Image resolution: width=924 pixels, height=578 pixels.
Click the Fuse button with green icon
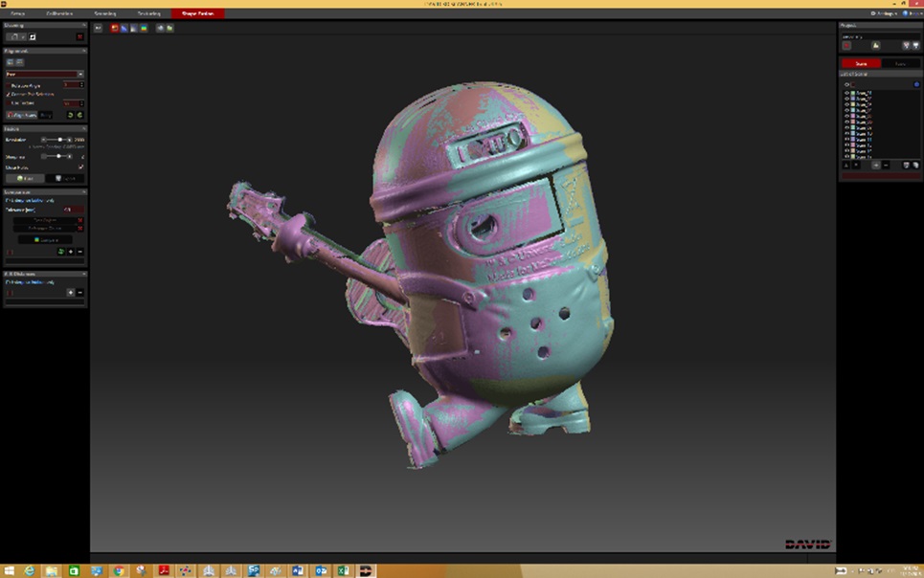click(25, 178)
